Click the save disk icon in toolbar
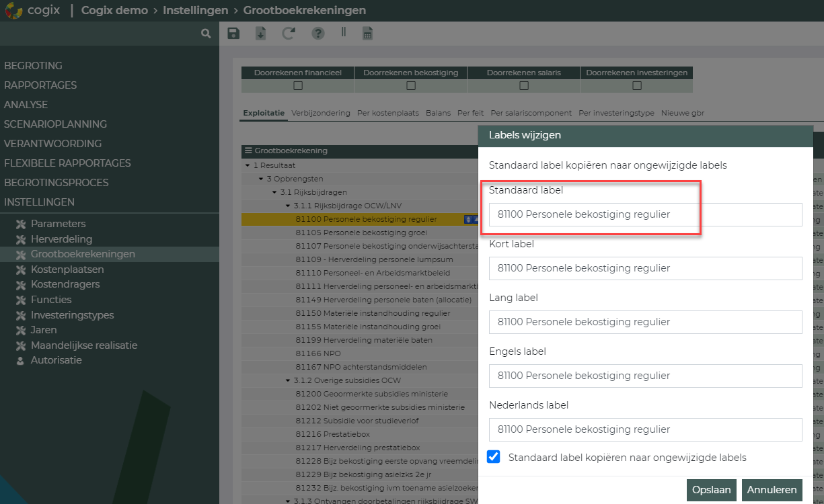 (233, 34)
